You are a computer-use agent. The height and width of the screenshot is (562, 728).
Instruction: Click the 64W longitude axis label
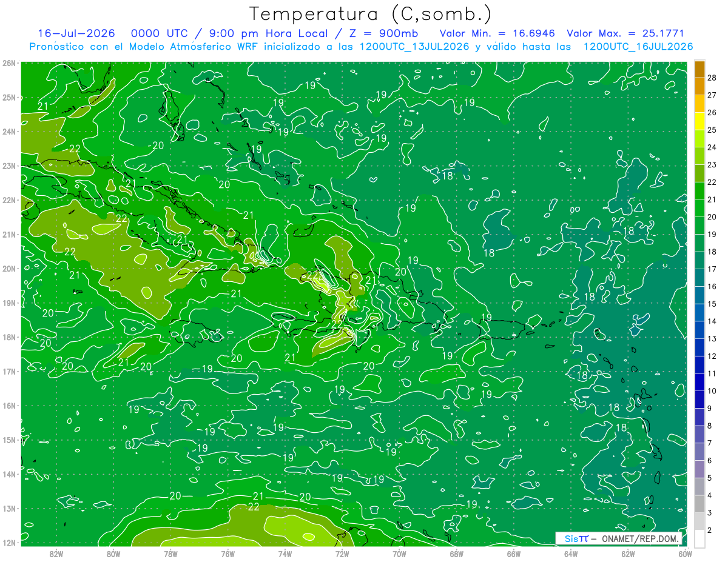[570, 554]
